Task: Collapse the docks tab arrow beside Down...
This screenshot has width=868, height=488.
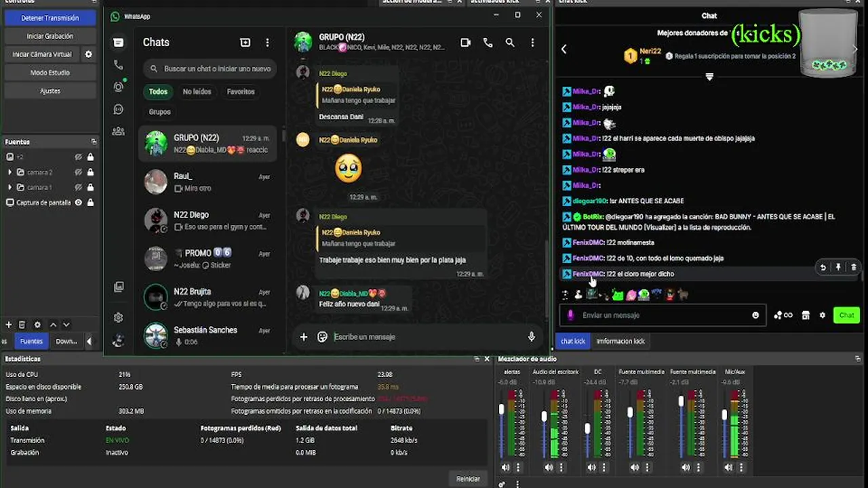Action: pyautogui.click(x=89, y=342)
